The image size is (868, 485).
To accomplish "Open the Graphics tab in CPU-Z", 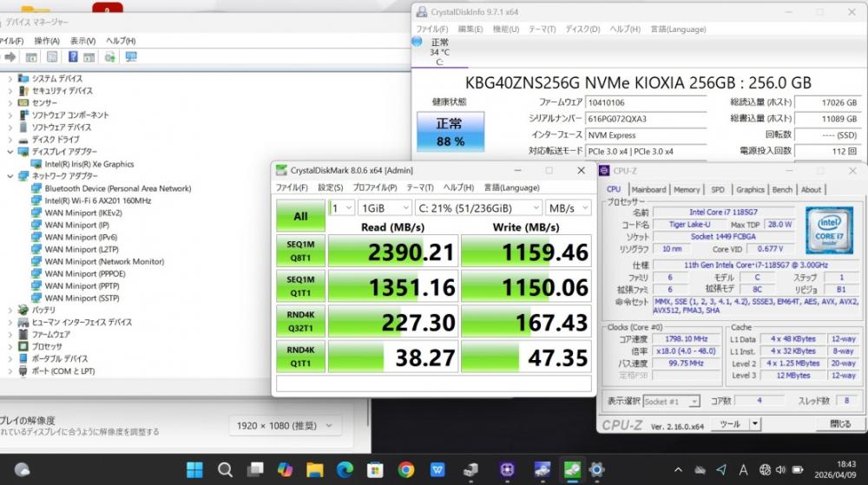I will point(750,189).
